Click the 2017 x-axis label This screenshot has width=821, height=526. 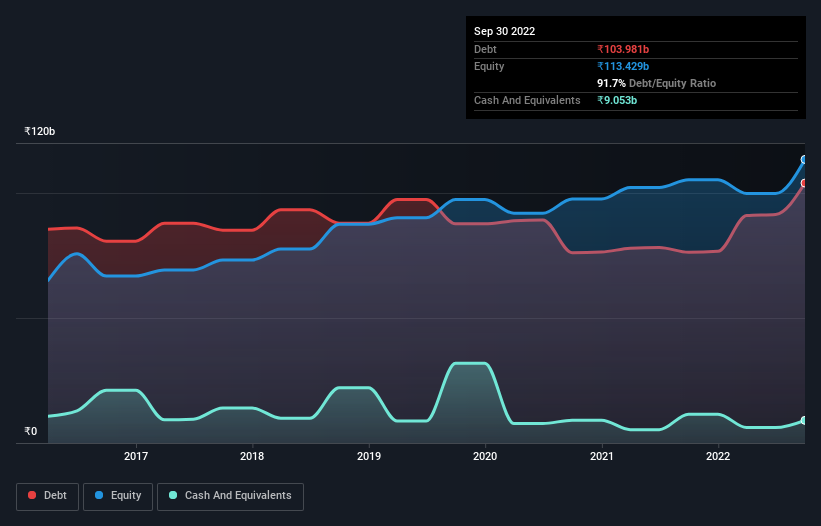(x=136, y=456)
